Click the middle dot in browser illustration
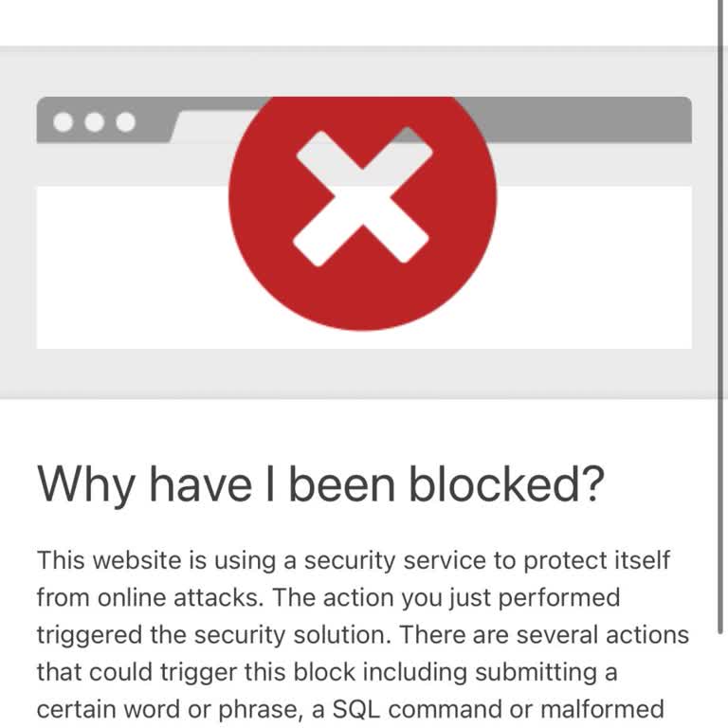 point(95,122)
